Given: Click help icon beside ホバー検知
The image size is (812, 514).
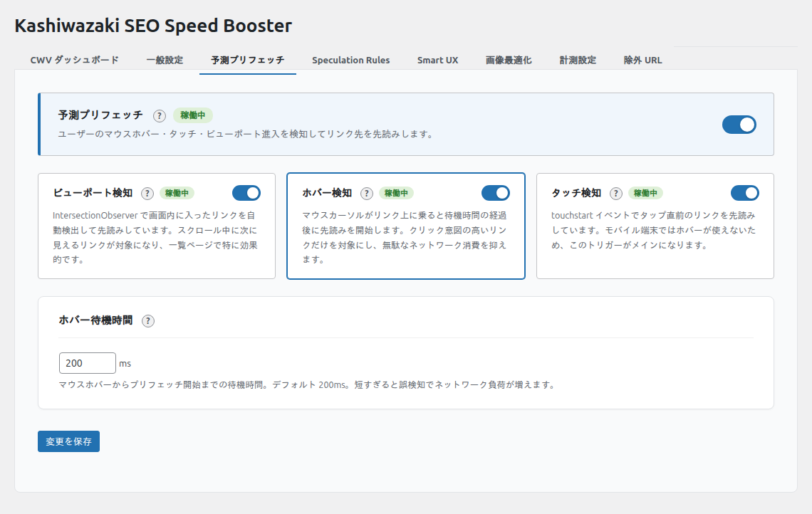Looking at the screenshot, I should 367,193.
